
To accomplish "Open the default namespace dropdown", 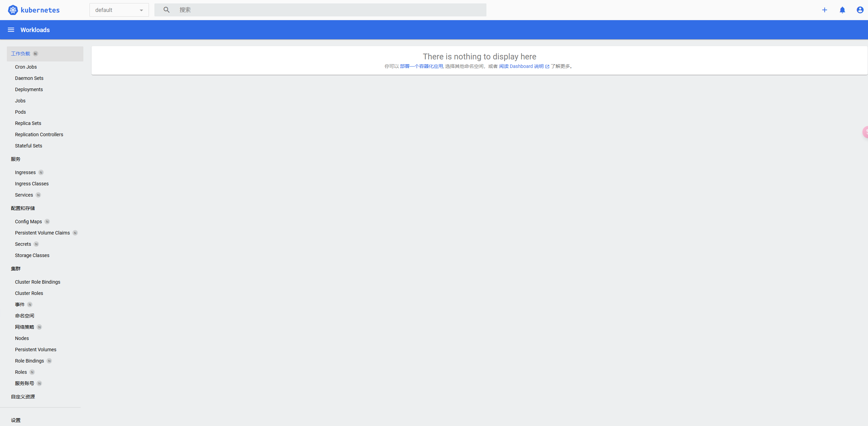I will (119, 10).
